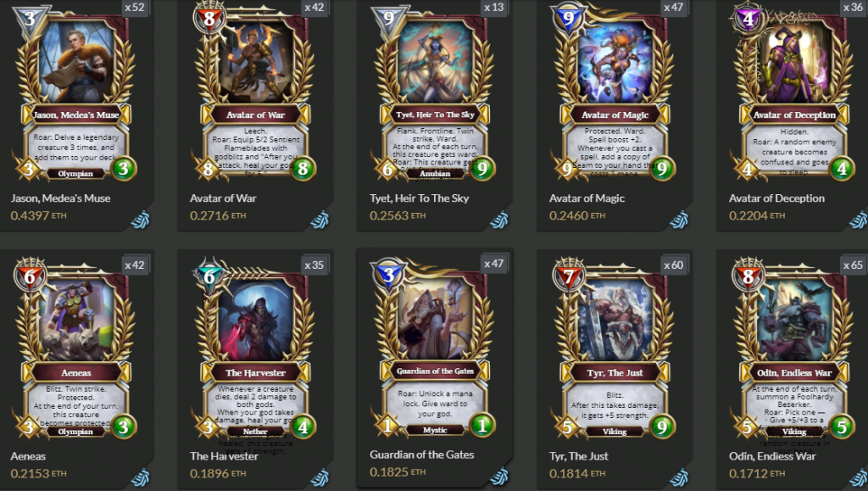Open the Jason, Medea's Muse card image

click(x=75, y=93)
